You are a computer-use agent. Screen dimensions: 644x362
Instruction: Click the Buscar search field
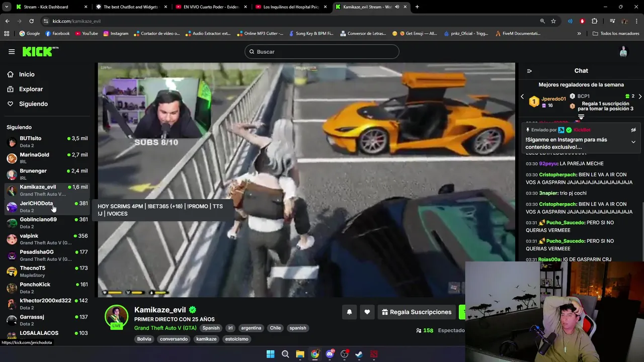[322, 52]
